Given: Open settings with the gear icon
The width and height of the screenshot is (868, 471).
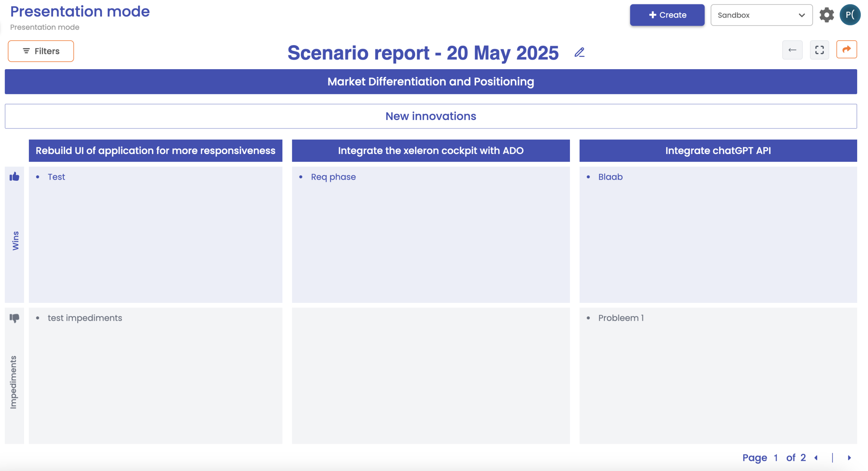Looking at the screenshot, I should pyautogui.click(x=826, y=15).
